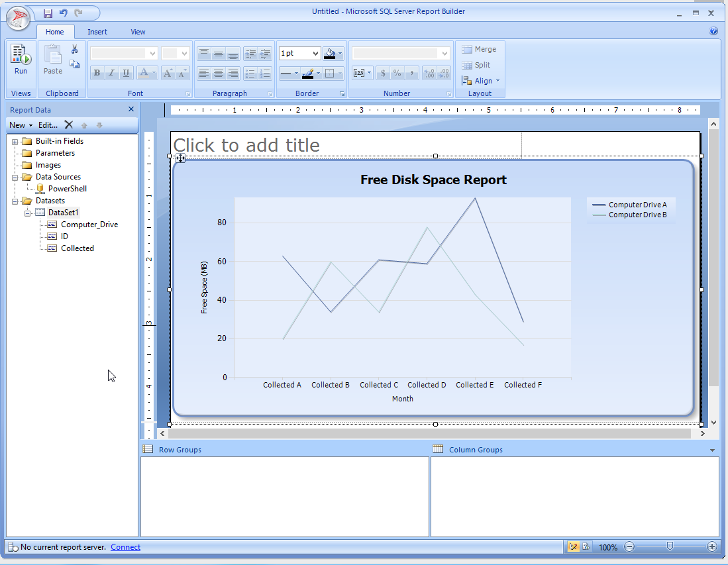Click the Edit... button in Report Data
Screen dimensions: 728x565
[48, 125]
